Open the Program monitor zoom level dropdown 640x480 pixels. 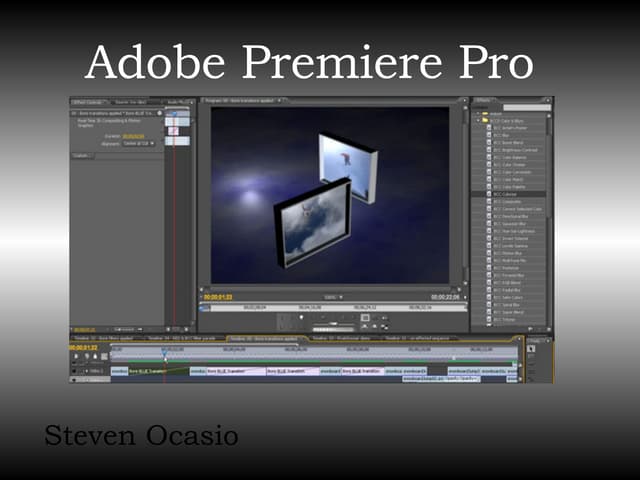pos(331,297)
